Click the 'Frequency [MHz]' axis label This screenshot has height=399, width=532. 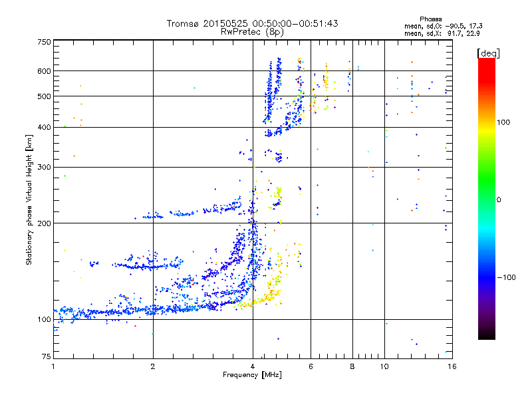pyautogui.click(x=252, y=375)
